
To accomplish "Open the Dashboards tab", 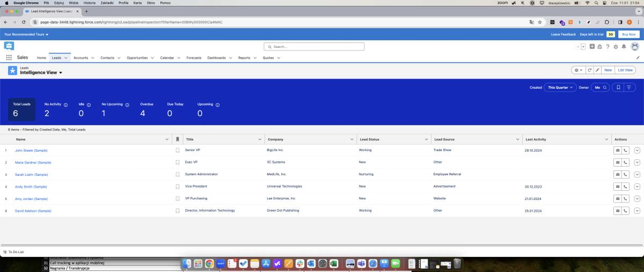I will point(216,58).
